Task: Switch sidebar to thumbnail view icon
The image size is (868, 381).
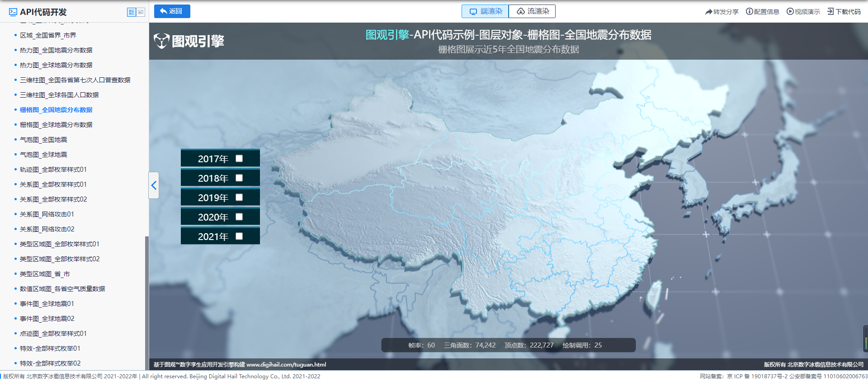Action: (141, 12)
